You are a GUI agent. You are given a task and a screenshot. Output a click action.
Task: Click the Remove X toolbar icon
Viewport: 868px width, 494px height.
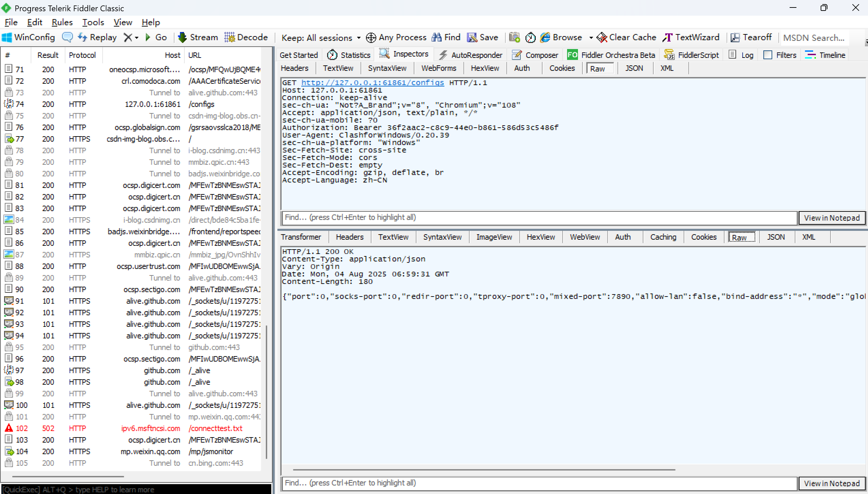(x=128, y=37)
